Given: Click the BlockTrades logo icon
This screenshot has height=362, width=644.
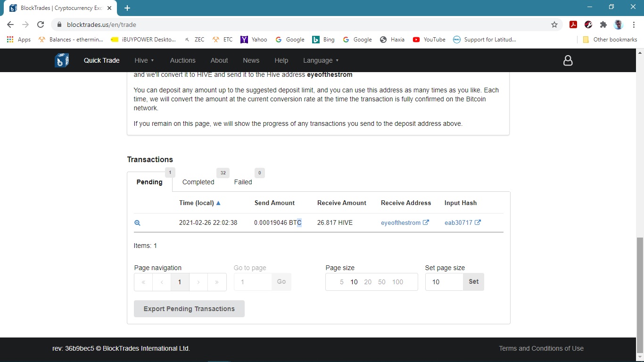Looking at the screenshot, I should coord(62,60).
